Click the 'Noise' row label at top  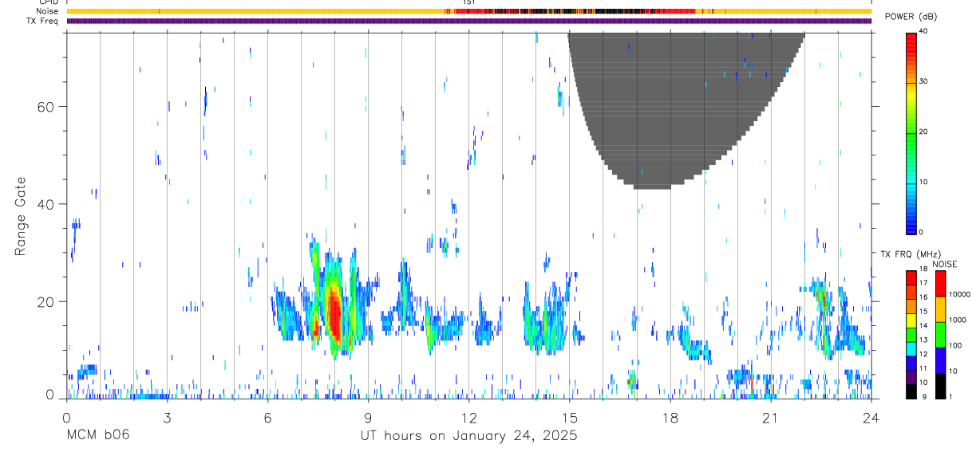[x=47, y=11]
